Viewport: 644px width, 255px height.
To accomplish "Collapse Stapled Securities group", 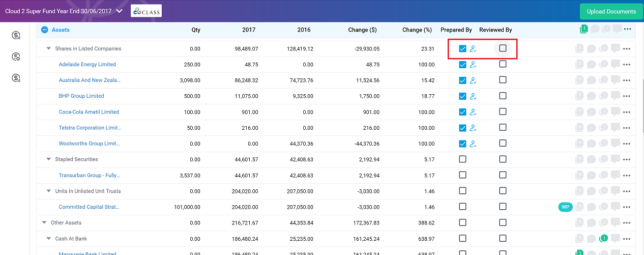I will [x=49, y=159].
